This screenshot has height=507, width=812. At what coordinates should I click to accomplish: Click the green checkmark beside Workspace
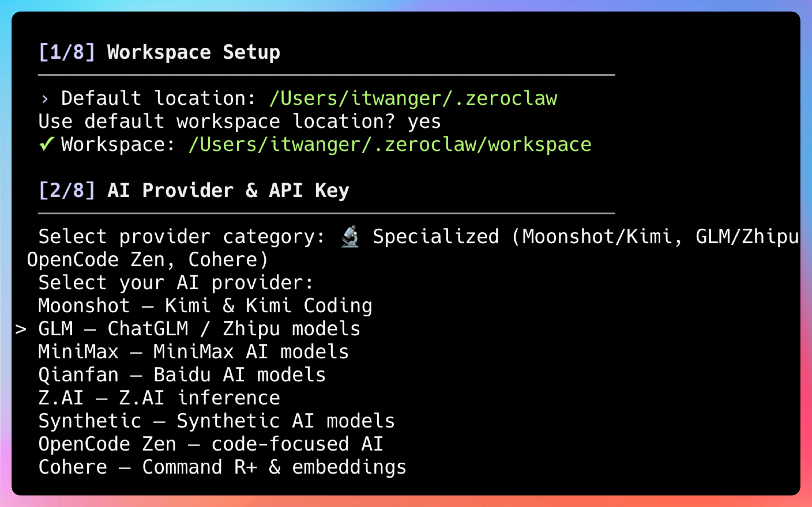46,145
